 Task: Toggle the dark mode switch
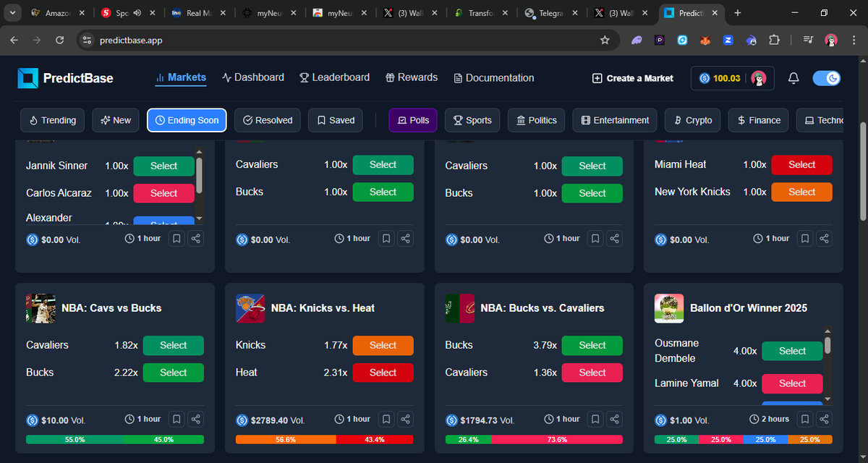(827, 78)
